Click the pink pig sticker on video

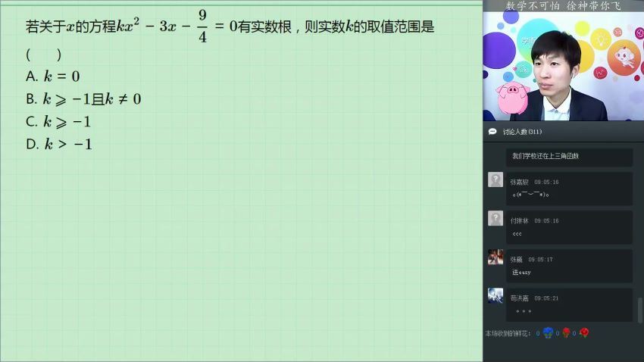511,97
